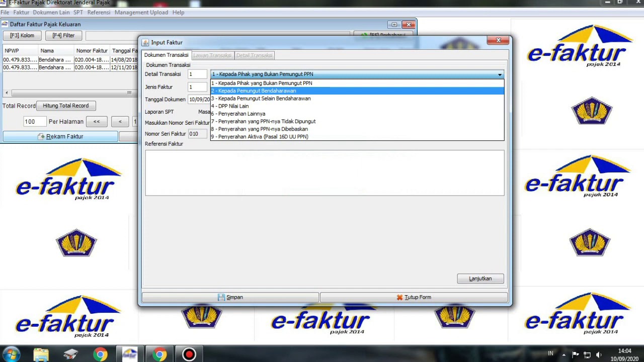
Task: Switch to the e-Faktur taskbar icon
Action: [x=130, y=354]
